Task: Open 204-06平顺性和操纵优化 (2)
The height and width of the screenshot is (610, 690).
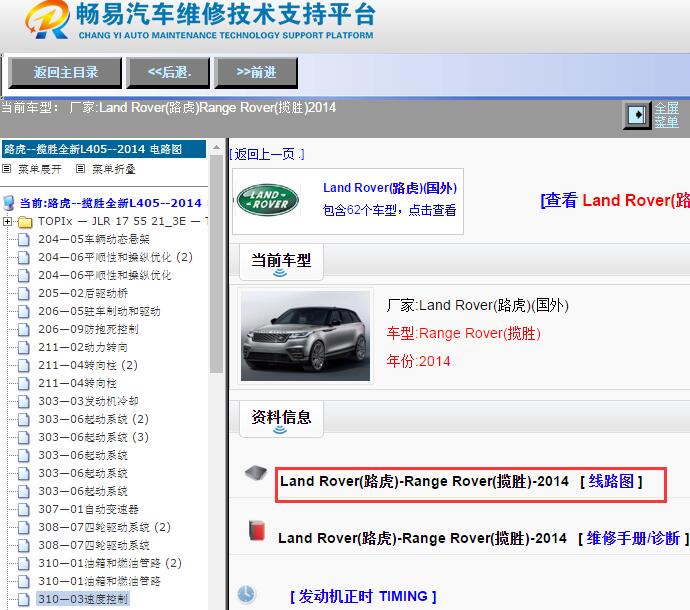Action: pos(115,257)
